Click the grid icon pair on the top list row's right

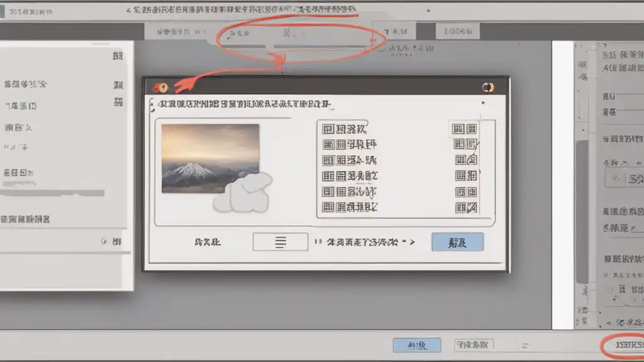click(x=465, y=129)
